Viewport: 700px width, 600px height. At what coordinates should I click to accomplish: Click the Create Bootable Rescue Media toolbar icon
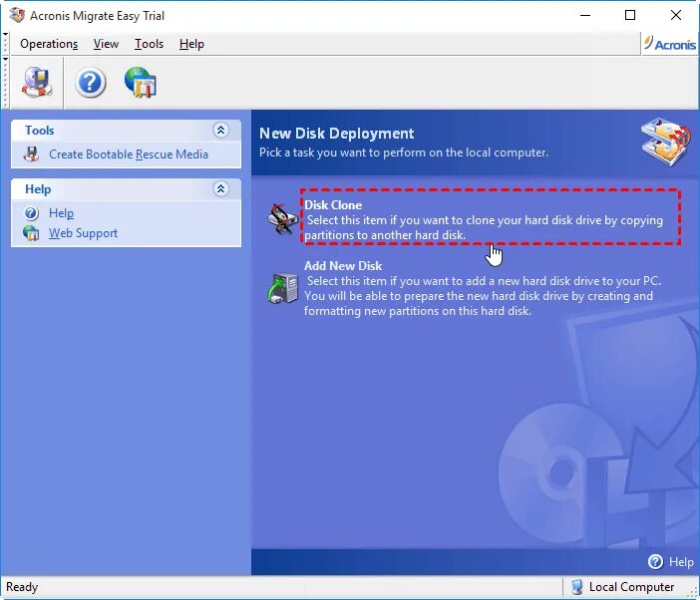(x=37, y=82)
